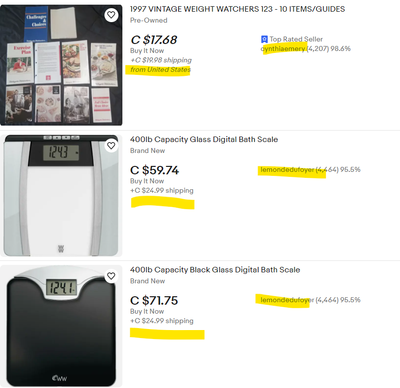Add Weight Watchers guides listing to watchlist
The width and height of the screenshot is (400, 388).
[111, 15]
